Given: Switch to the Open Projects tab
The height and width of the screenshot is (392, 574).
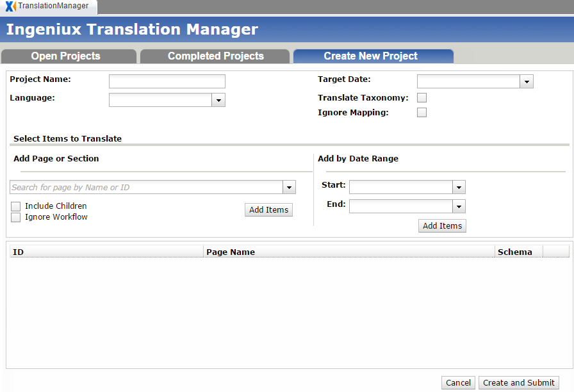Looking at the screenshot, I should point(69,56).
